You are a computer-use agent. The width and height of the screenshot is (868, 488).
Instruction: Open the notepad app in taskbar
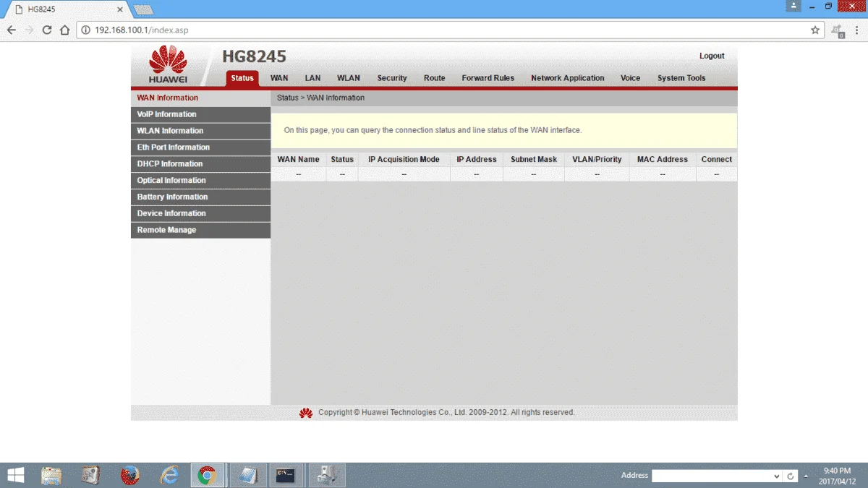pyautogui.click(x=248, y=475)
